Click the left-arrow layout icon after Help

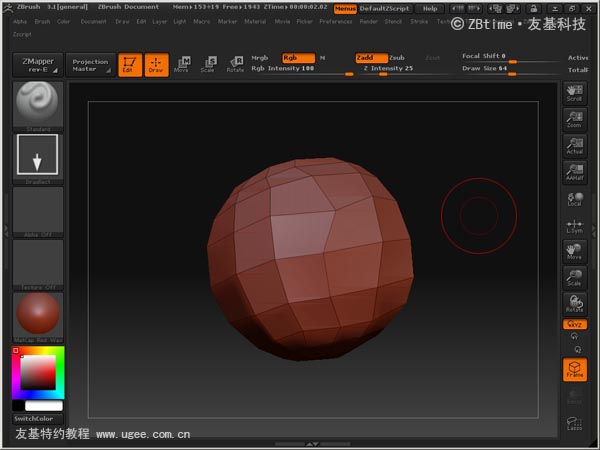(x=458, y=8)
